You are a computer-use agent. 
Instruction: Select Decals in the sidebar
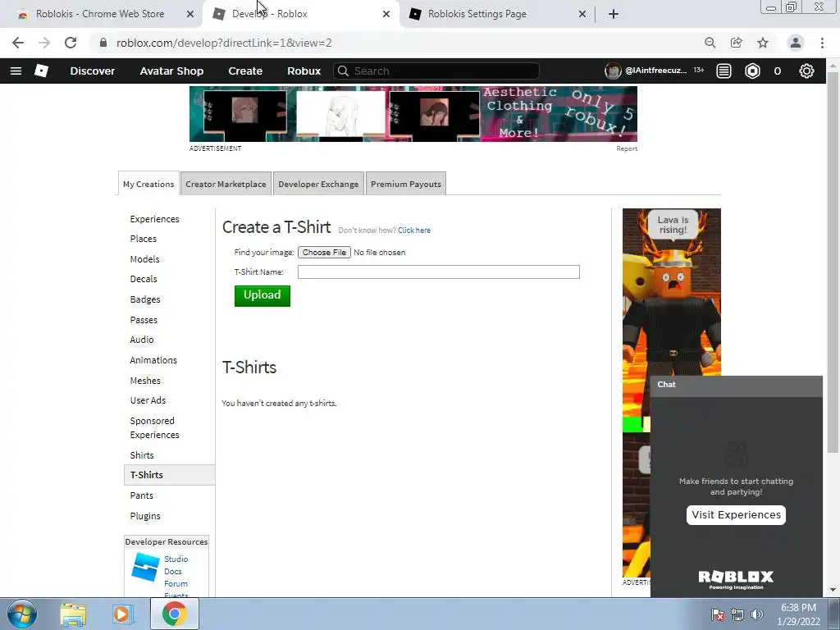pos(144,279)
